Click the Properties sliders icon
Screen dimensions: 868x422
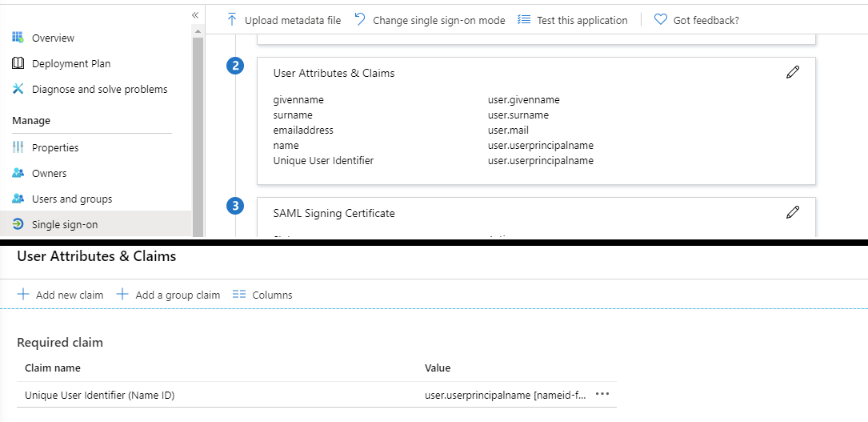coord(18,147)
